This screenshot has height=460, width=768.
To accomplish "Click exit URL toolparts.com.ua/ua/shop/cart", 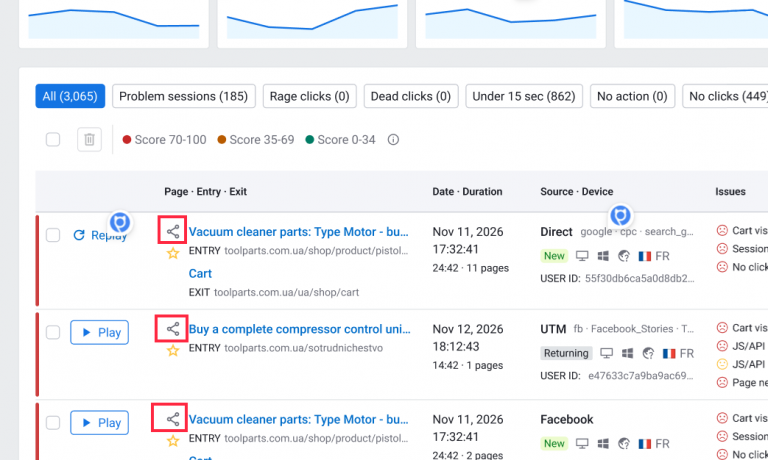I will (287, 292).
